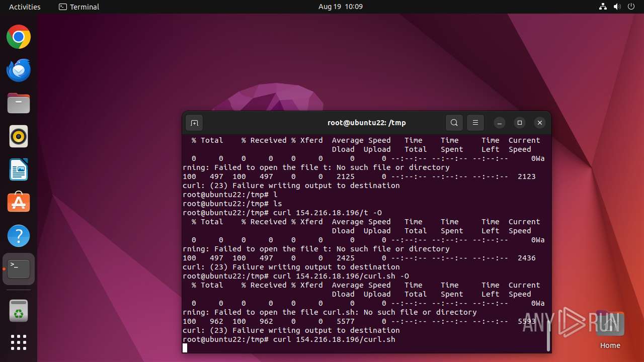Open Rhythmbox music player
The width and height of the screenshot is (644, 362).
[x=19, y=136]
